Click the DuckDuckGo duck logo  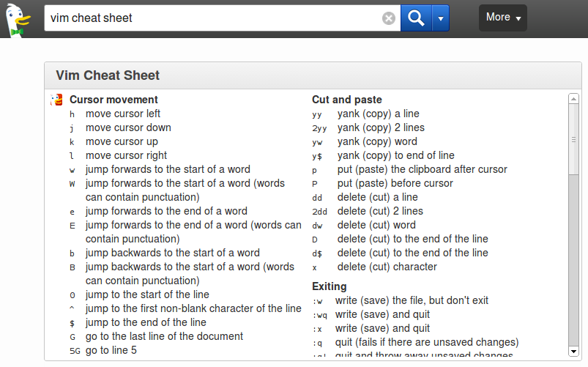point(18,20)
